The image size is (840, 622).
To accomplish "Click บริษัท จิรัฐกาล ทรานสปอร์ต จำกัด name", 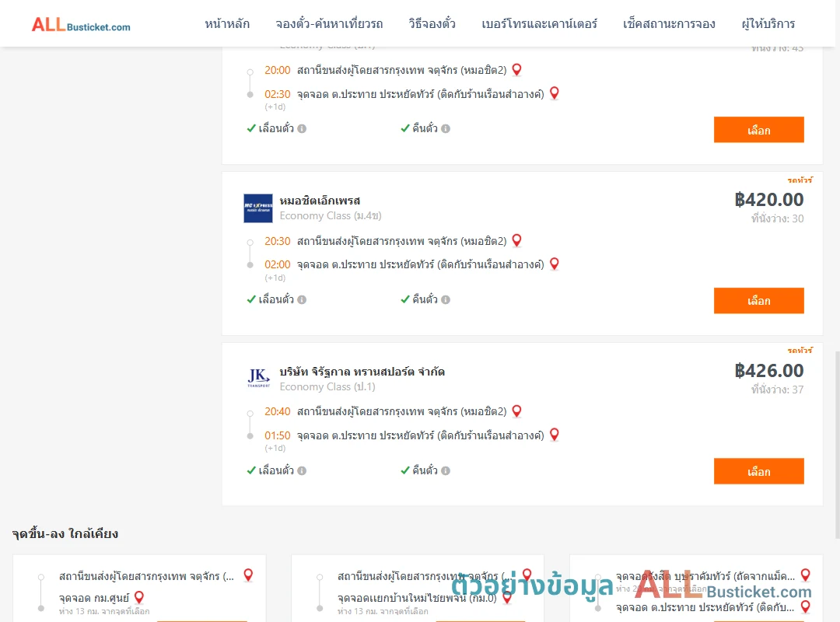I will tap(362, 372).
